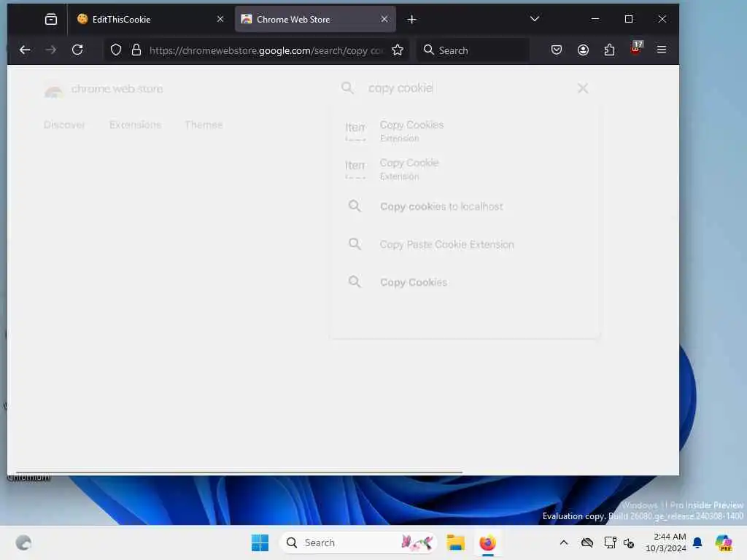Click the Firefox icon in the taskbar
747x560 pixels.
(x=487, y=542)
